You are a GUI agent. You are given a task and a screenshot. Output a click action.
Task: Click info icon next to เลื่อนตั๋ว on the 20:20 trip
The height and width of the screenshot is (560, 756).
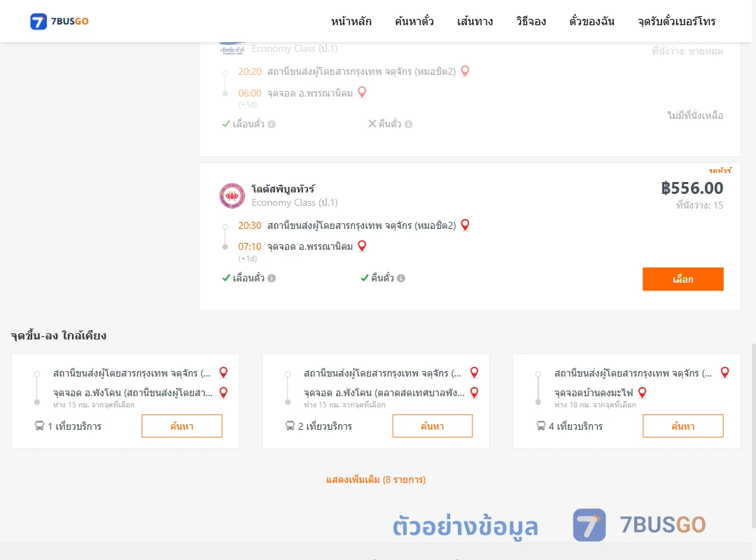pos(272,125)
